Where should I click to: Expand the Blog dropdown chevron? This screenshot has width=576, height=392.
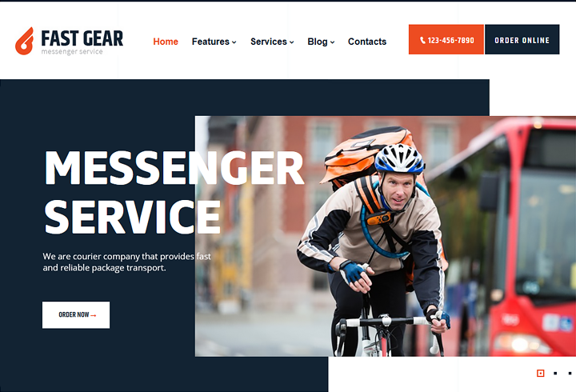[x=332, y=42]
